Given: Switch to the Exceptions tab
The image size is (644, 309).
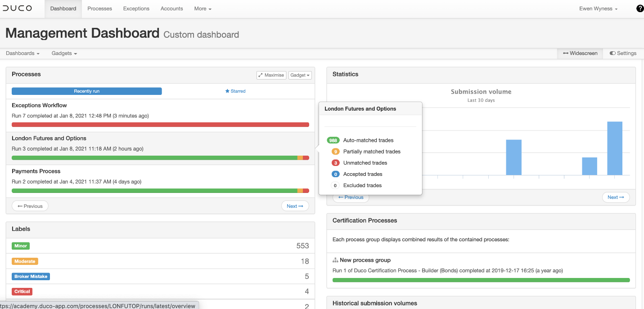Looking at the screenshot, I should (136, 8).
